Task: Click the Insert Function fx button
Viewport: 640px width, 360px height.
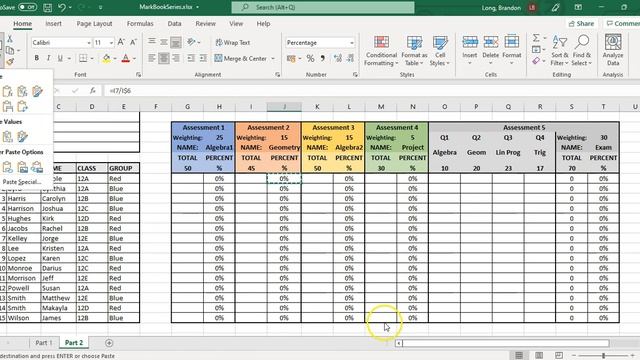Action: (93, 91)
